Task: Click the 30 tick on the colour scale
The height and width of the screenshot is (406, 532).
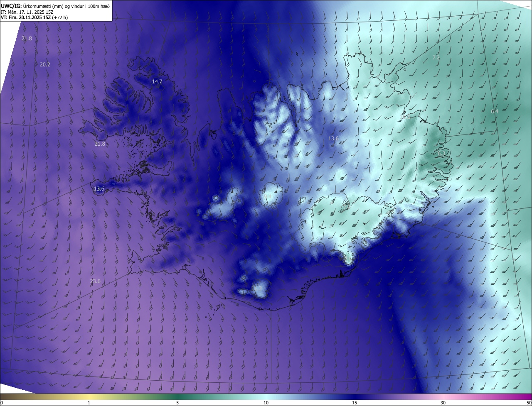Action: pos(443,403)
